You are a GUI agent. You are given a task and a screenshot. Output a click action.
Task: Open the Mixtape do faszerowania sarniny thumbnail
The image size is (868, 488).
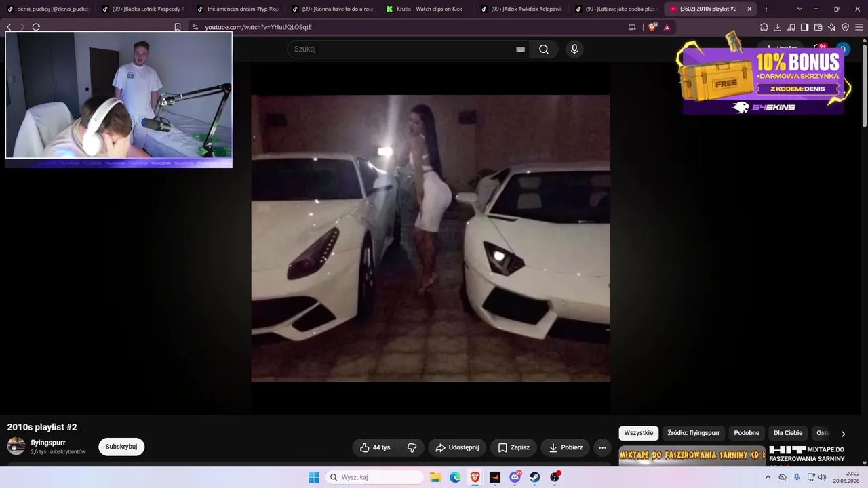692,457
